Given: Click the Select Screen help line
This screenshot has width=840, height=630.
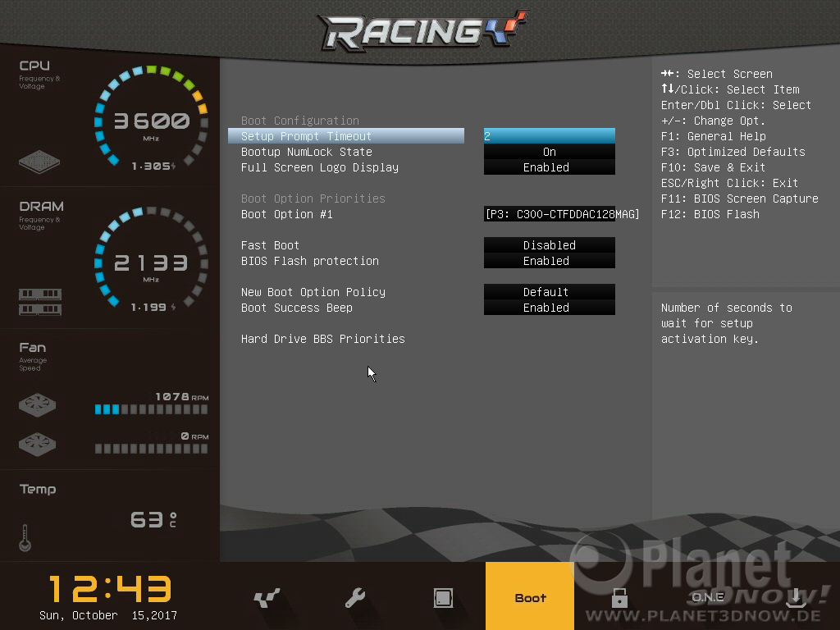Looking at the screenshot, I should [717, 73].
